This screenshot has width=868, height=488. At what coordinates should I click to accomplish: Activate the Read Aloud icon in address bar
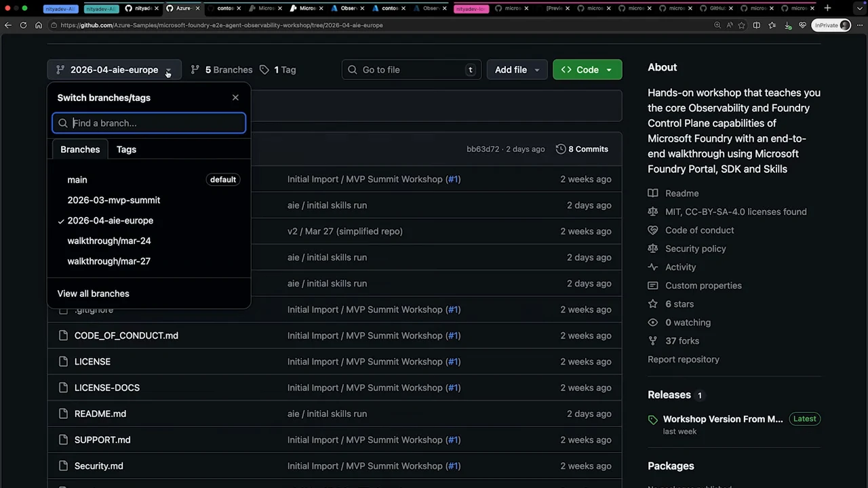click(x=729, y=25)
